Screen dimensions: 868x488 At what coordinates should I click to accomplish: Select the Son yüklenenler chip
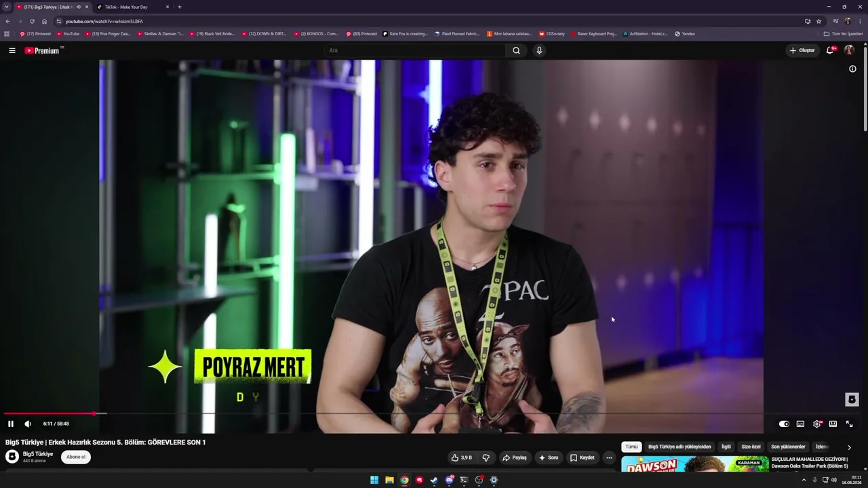click(x=788, y=447)
